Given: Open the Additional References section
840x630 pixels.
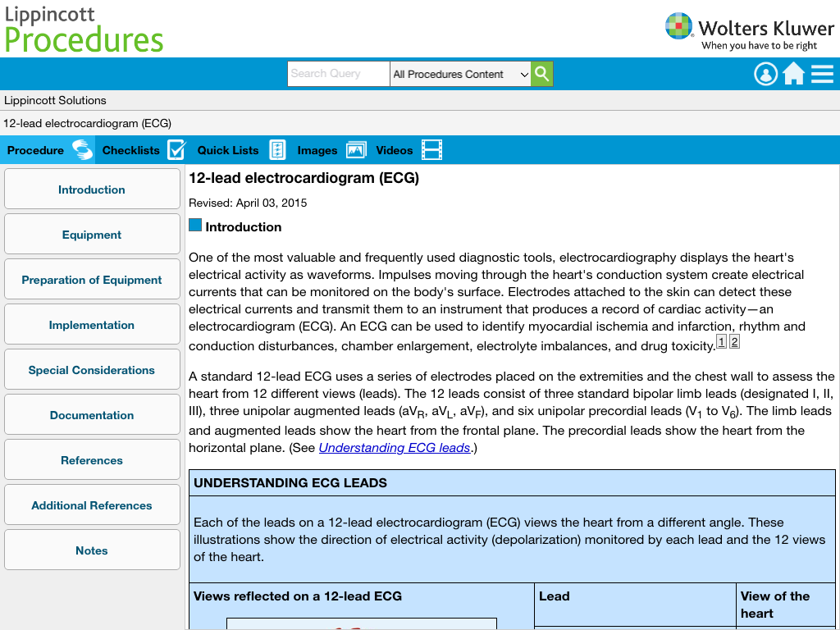Looking at the screenshot, I should tap(92, 504).
